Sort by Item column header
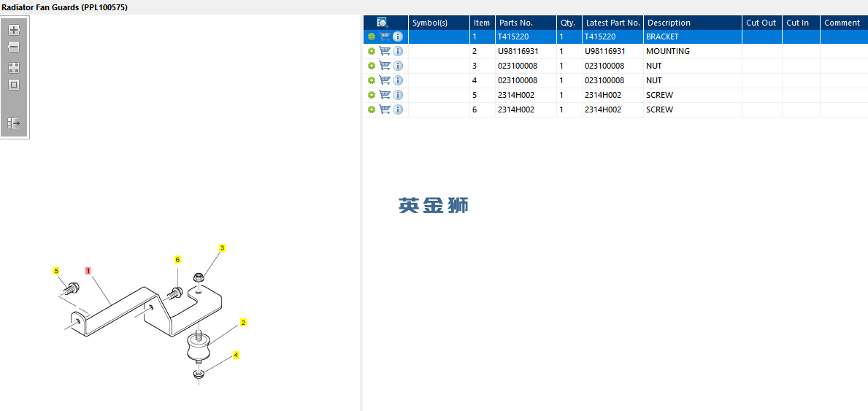 (482, 23)
